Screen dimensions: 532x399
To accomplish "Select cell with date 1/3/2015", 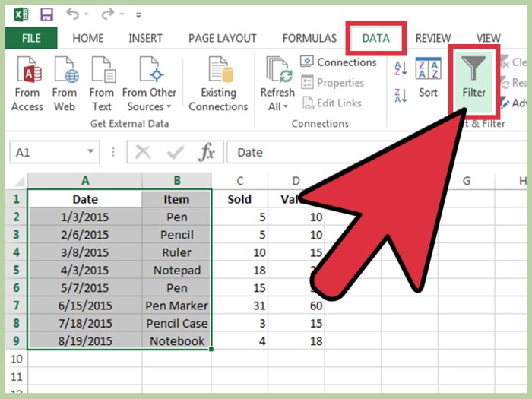I will [85, 217].
